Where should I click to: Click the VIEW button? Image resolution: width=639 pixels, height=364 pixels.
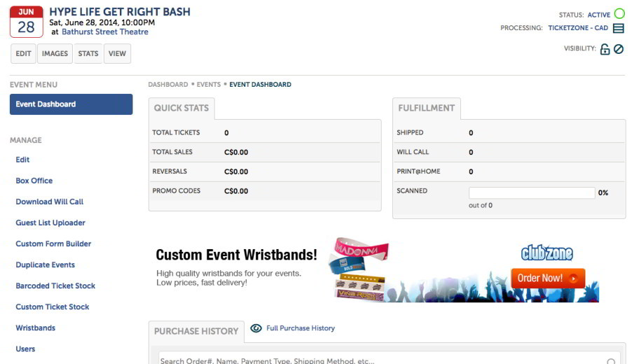pos(118,54)
